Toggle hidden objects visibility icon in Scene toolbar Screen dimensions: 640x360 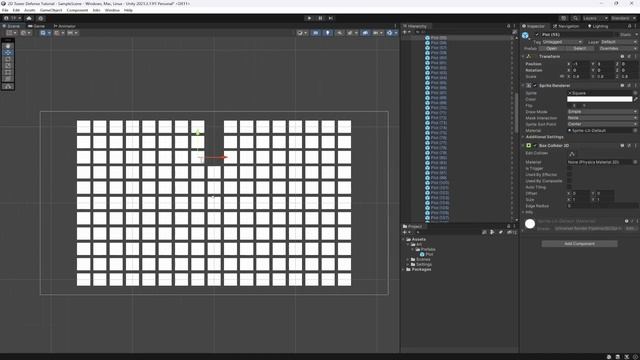pos(365,33)
